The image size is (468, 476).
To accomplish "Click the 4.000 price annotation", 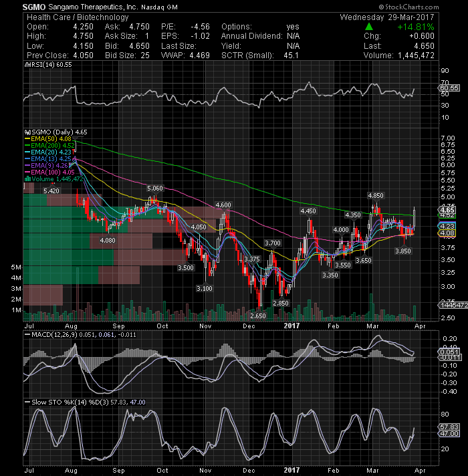I will click(x=341, y=230).
